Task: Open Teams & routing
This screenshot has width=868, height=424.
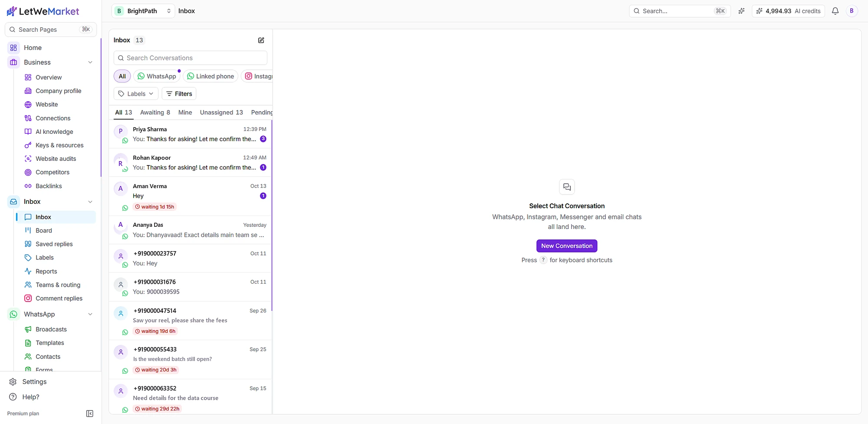Action: 58,285
